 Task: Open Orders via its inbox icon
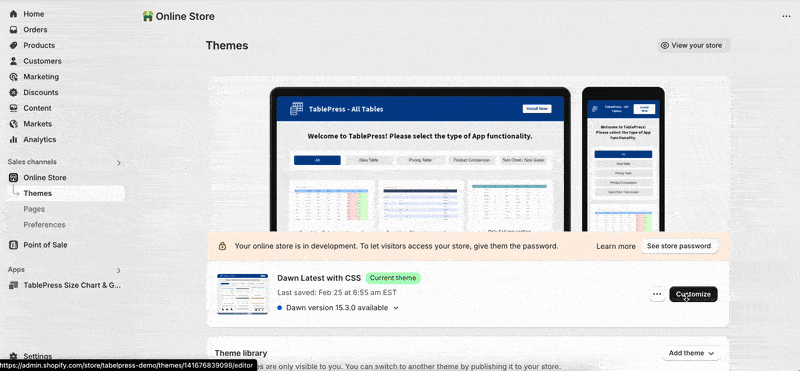[x=14, y=30]
